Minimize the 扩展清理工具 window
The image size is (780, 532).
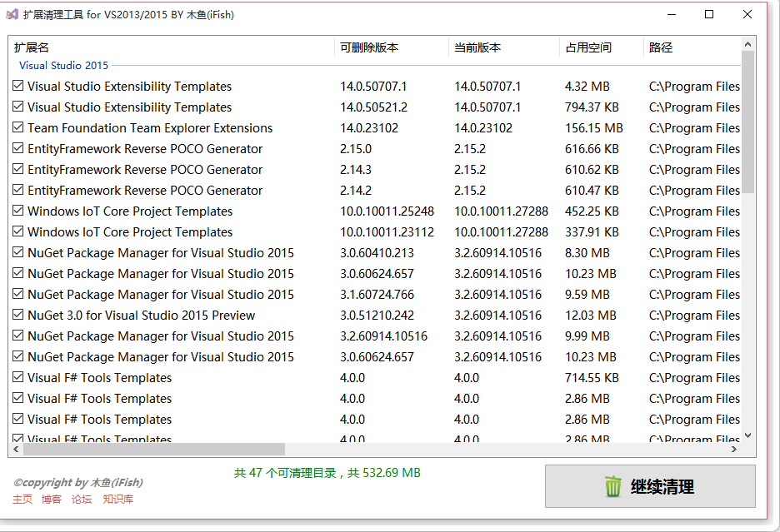(672, 14)
